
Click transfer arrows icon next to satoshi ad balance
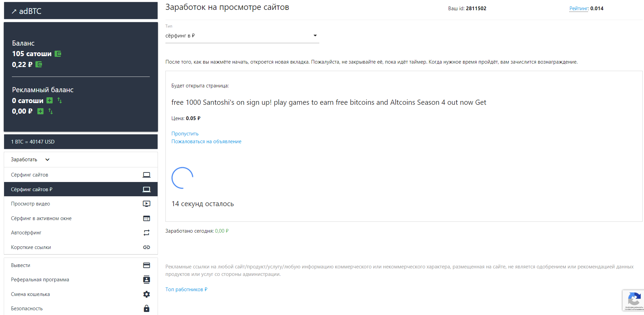(60, 100)
